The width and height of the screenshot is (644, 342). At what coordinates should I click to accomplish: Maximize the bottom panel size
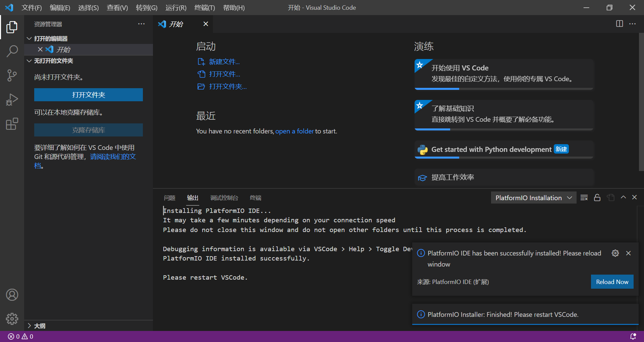pyautogui.click(x=623, y=197)
